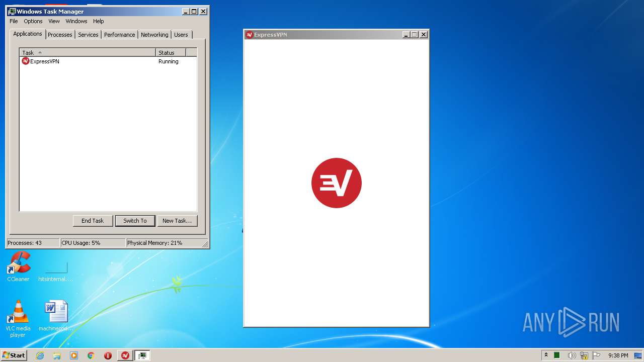Open the File menu in Task Manager
Viewport: 644px width, 362px height.
tap(14, 21)
